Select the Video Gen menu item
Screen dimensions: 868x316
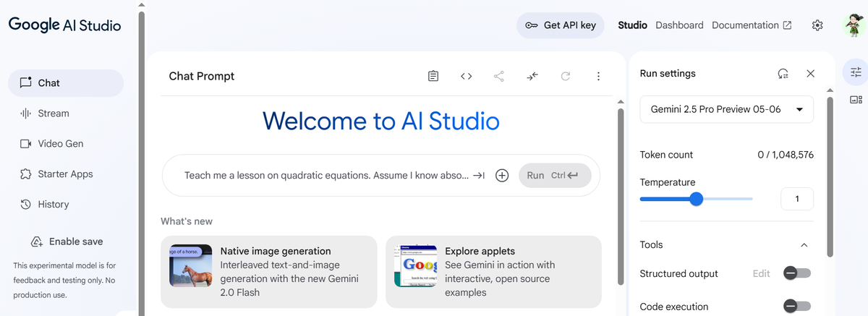[x=66, y=144]
